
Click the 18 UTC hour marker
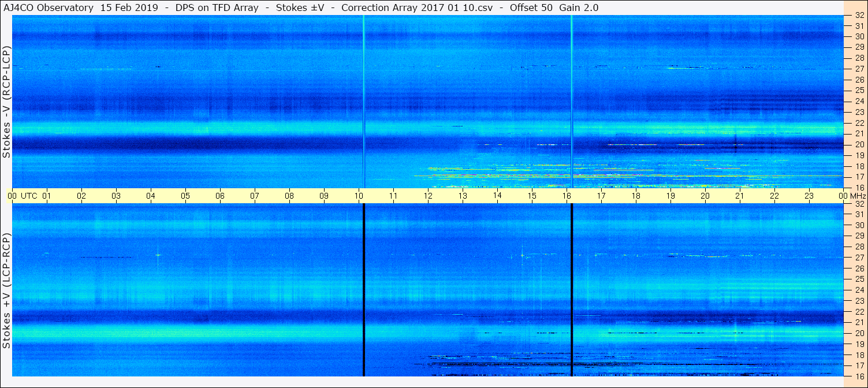636,196
